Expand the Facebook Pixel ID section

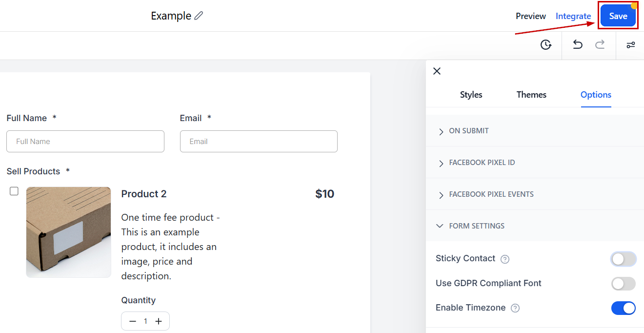(x=535, y=163)
